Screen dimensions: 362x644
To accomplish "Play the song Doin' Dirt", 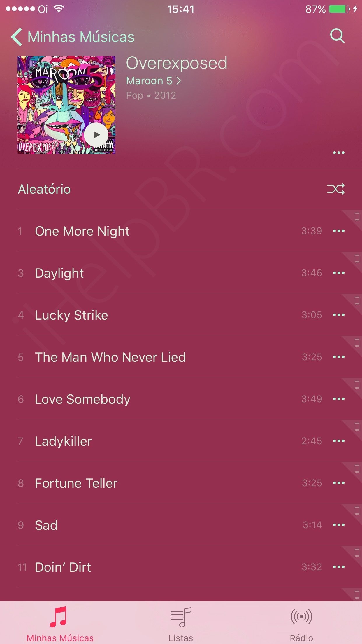I will click(181, 567).
